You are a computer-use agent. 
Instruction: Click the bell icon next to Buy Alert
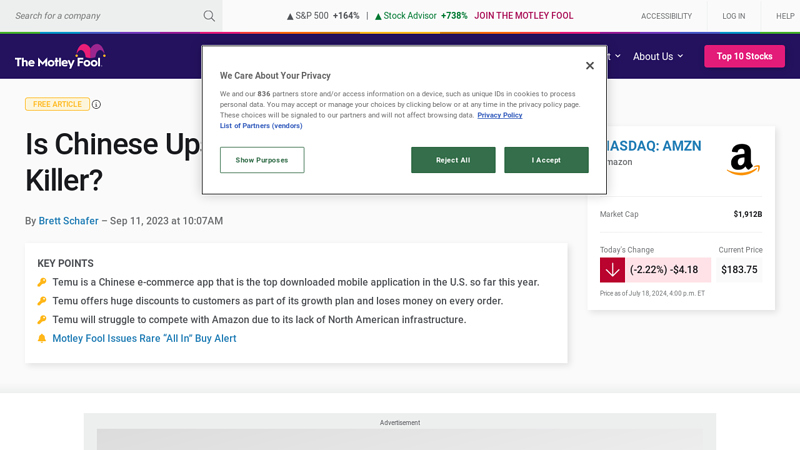click(x=42, y=338)
